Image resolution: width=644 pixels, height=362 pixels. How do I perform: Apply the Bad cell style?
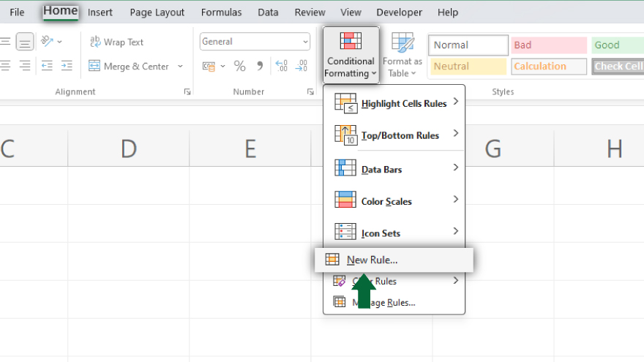548,45
